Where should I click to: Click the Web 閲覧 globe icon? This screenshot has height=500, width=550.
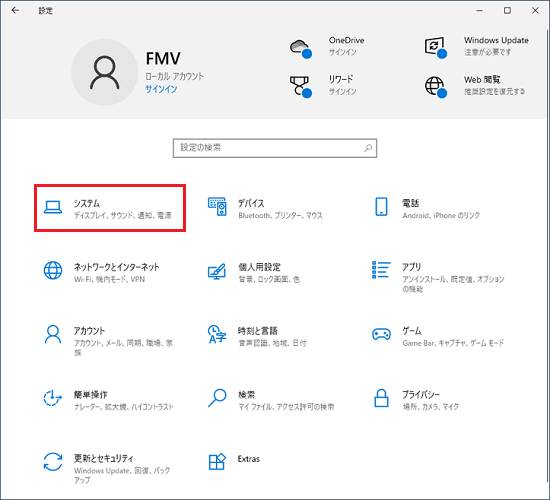click(x=436, y=87)
